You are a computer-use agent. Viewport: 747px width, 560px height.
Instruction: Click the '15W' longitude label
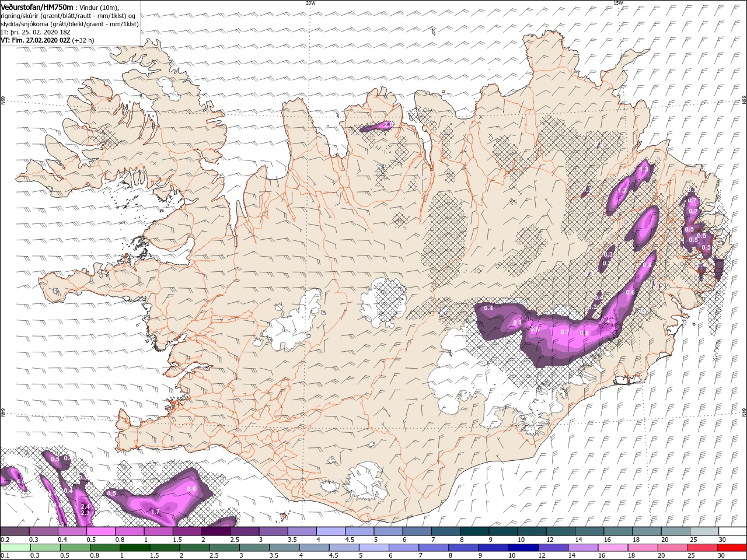[x=618, y=3]
